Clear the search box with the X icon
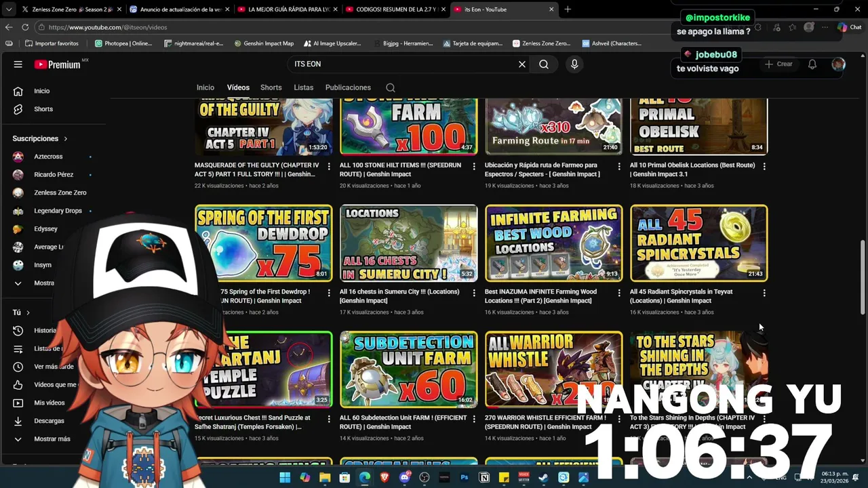The height and width of the screenshot is (488, 868). click(522, 64)
